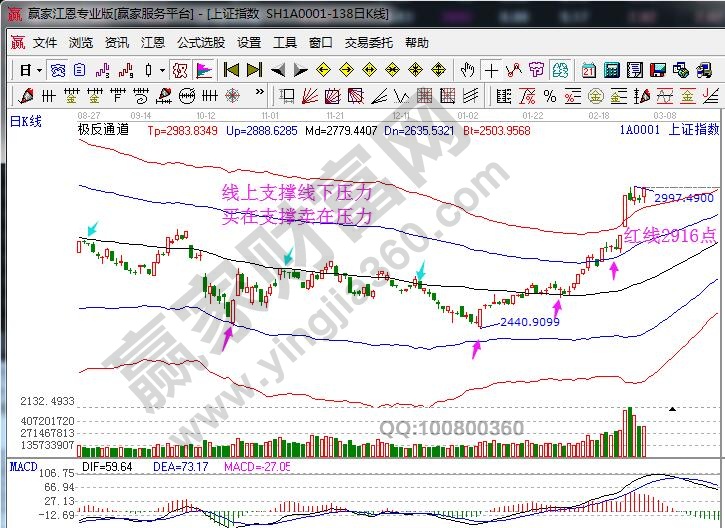Toggle the colored flag chart button
The height and width of the screenshot is (528, 725).
point(204,70)
